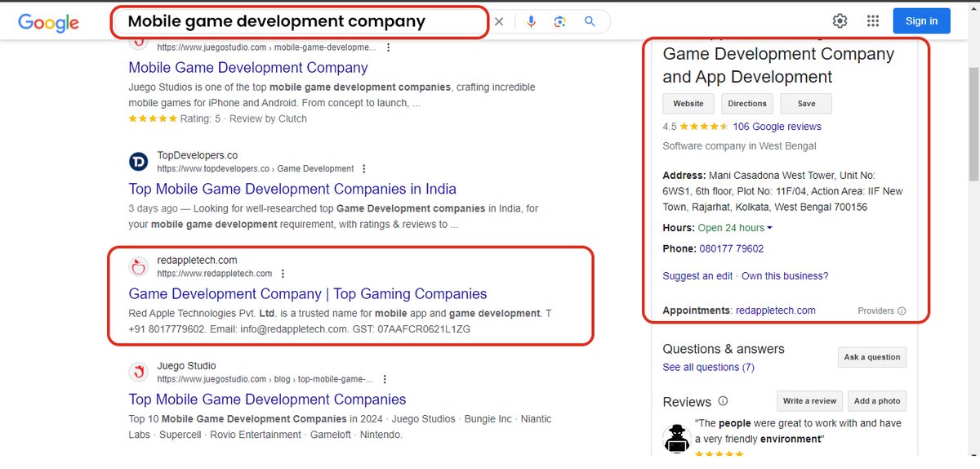Call phone number 080177 79602
Screen dimensions: 980x469
click(x=732, y=248)
